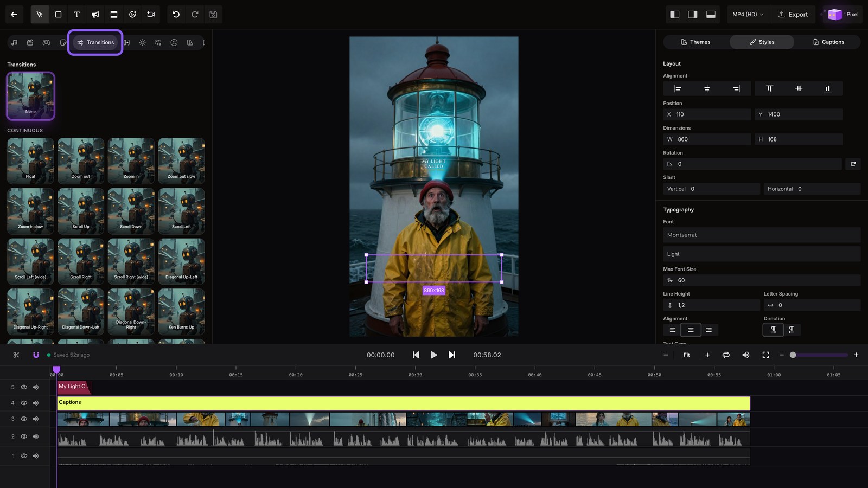Adjust the timeline zoom slider handle

[793, 355]
